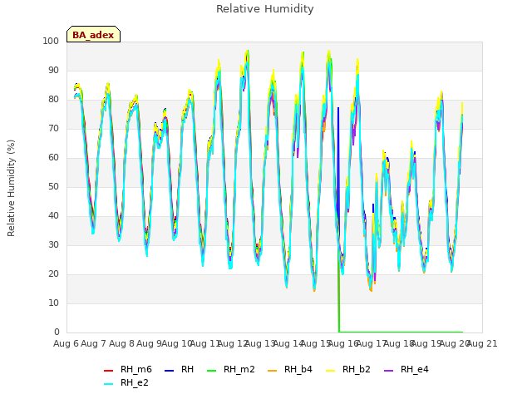
Task: Click the red RH_m6 legend color marker
Action: 108,371
